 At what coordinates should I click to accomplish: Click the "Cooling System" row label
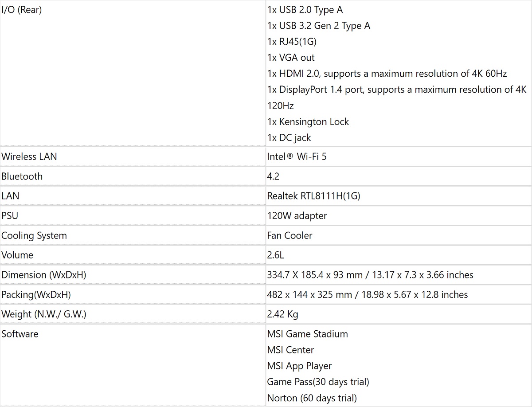pos(34,235)
